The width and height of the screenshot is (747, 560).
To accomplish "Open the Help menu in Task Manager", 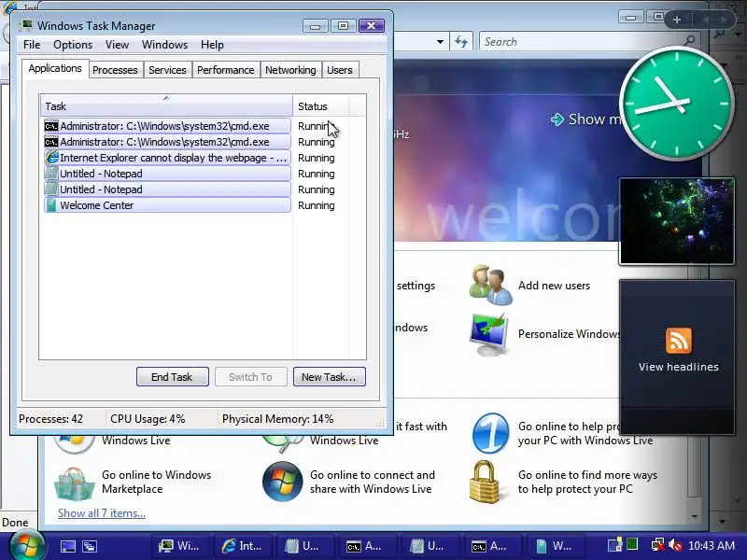I will (x=212, y=45).
